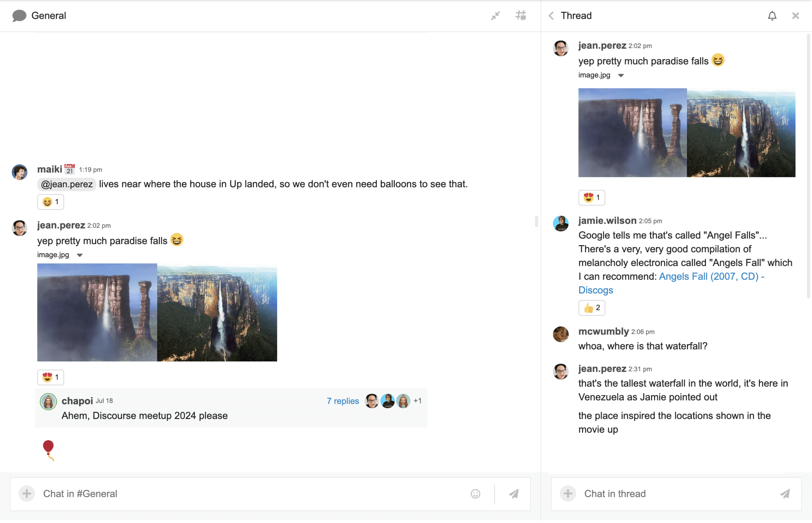Toggle the thumbs-up reaction on jamie.wilson's reply
Image resolution: width=812 pixels, height=523 pixels.
point(592,308)
